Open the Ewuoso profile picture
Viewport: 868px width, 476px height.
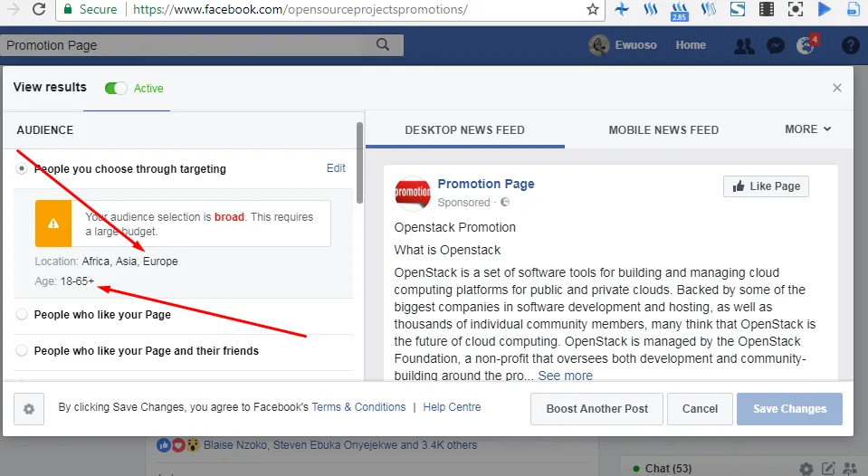(598, 45)
